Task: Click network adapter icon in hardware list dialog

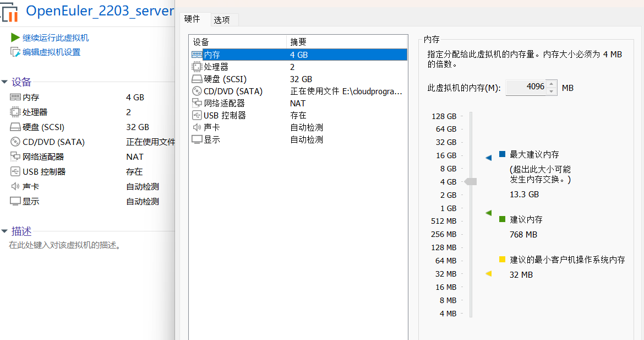Action: (x=197, y=103)
